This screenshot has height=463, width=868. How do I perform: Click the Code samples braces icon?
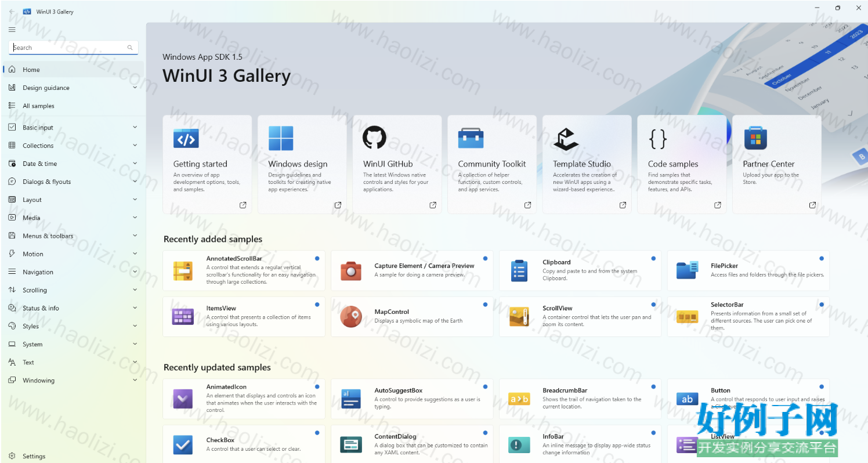click(658, 139)
